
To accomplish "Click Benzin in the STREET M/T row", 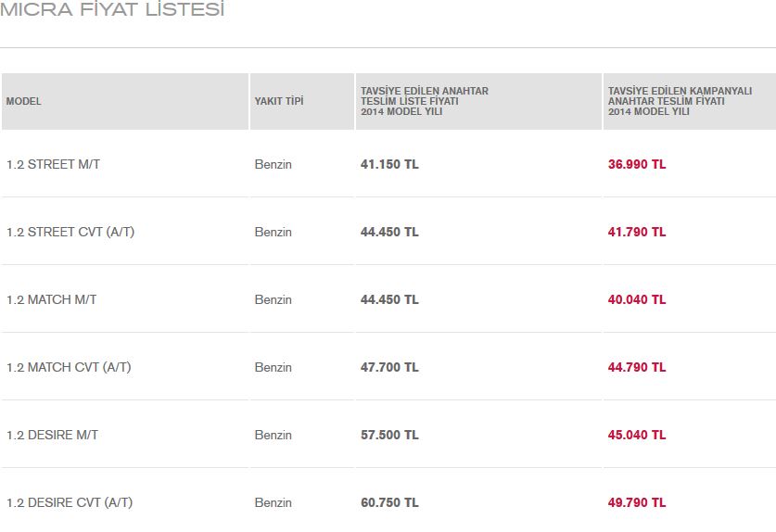I will [x=273, y=164].
